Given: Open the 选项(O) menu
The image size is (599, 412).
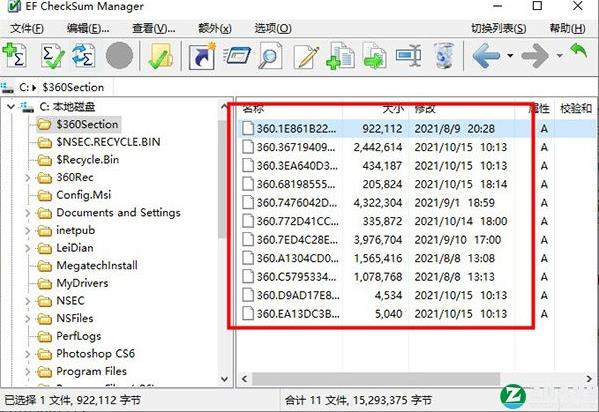Looking at the screenshot, I should (273, 28).
